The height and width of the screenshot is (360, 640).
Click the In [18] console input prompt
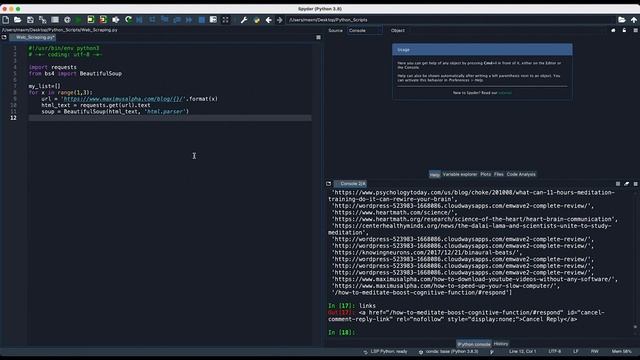tap(342, 332)
